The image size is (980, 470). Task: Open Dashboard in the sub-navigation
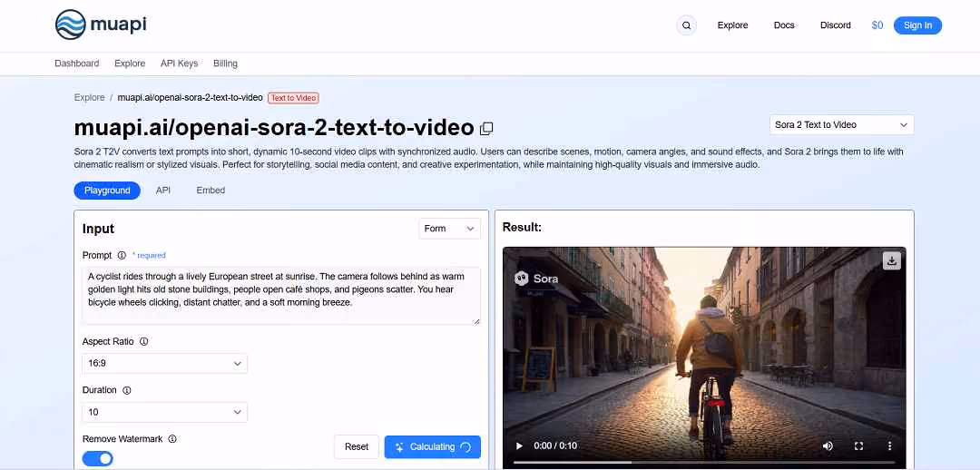tap(77, 64)
